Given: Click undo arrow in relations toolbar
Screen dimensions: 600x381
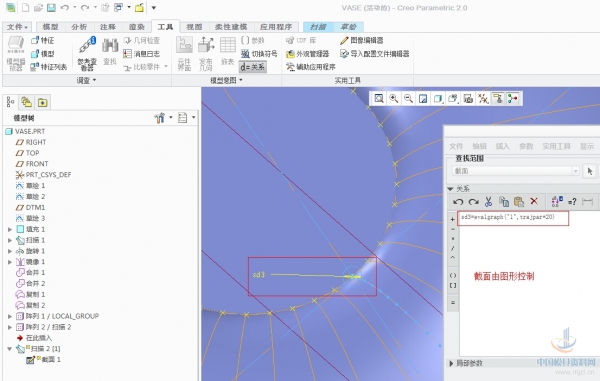Looking at the screenshot, I should click(x=458, y=202).
